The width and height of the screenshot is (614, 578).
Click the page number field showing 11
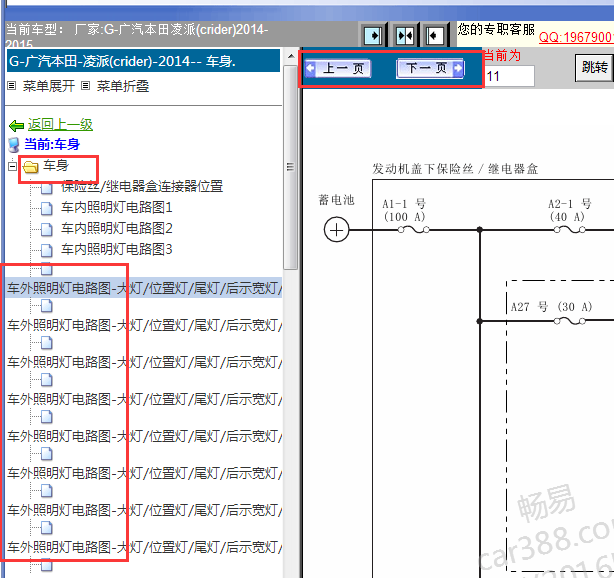(x=509, y=76)
